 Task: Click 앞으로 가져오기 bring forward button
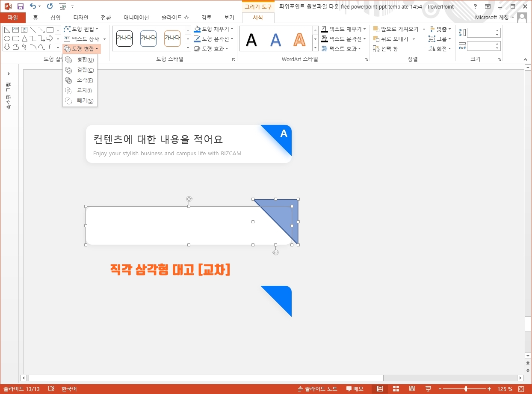point(396,29)
